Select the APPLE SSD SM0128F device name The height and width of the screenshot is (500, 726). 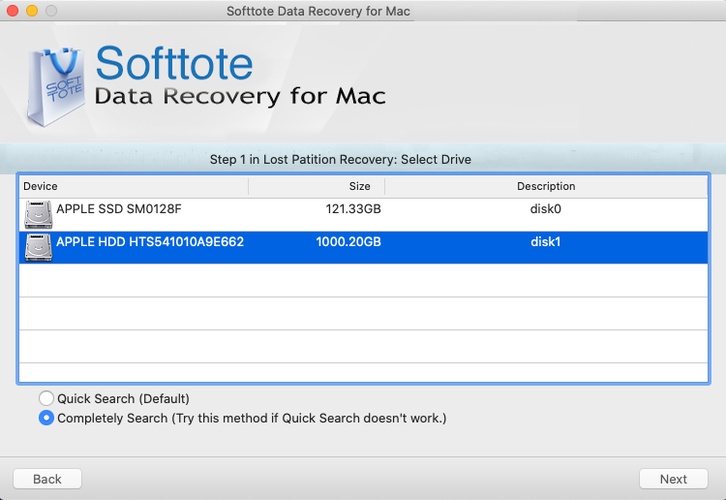[x=119, y=209]
